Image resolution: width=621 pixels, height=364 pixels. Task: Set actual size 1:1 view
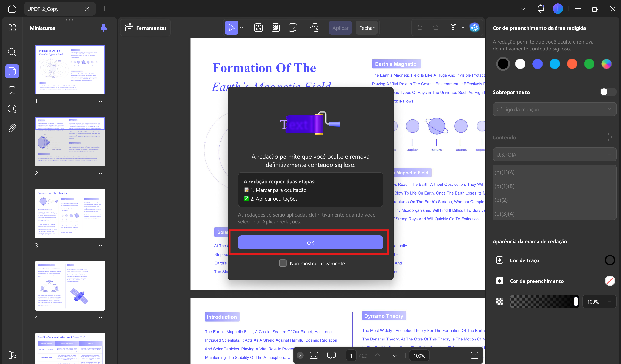click(474, 355)
